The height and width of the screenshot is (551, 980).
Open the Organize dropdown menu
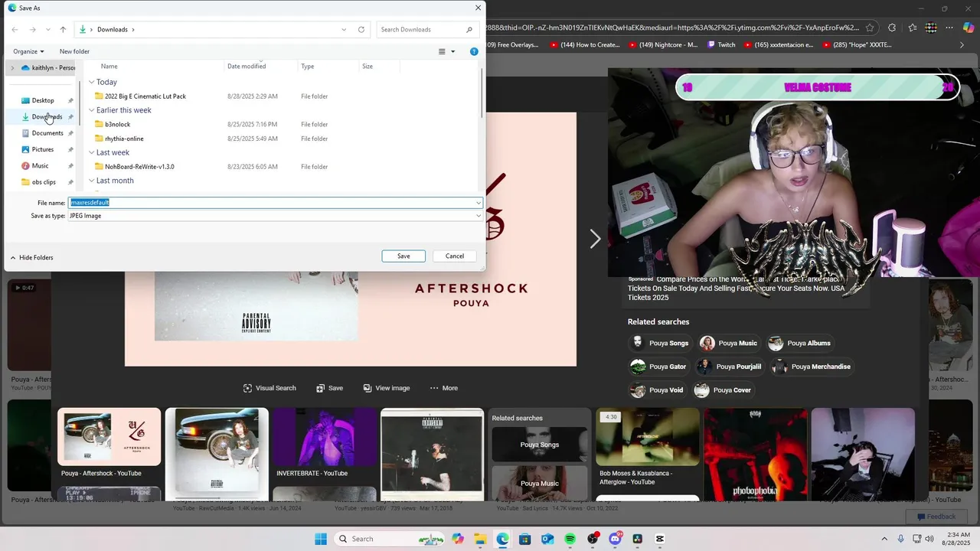tap(28, 51)
